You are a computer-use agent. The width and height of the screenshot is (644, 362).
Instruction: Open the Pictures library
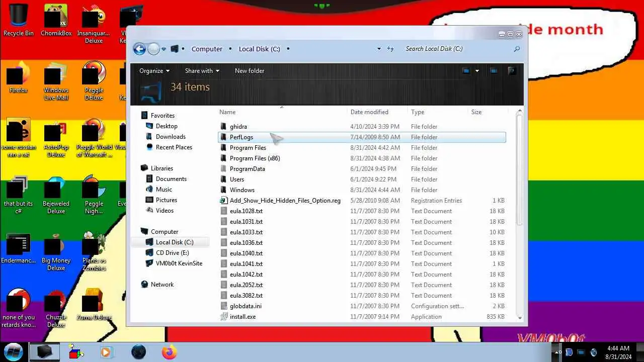[x=162, y=200]
